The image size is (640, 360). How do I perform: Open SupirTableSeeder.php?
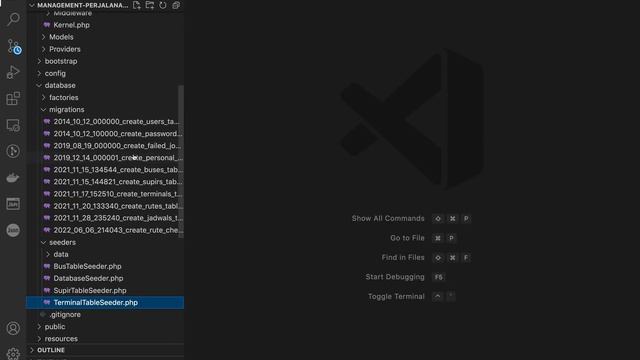click(105, 291)
